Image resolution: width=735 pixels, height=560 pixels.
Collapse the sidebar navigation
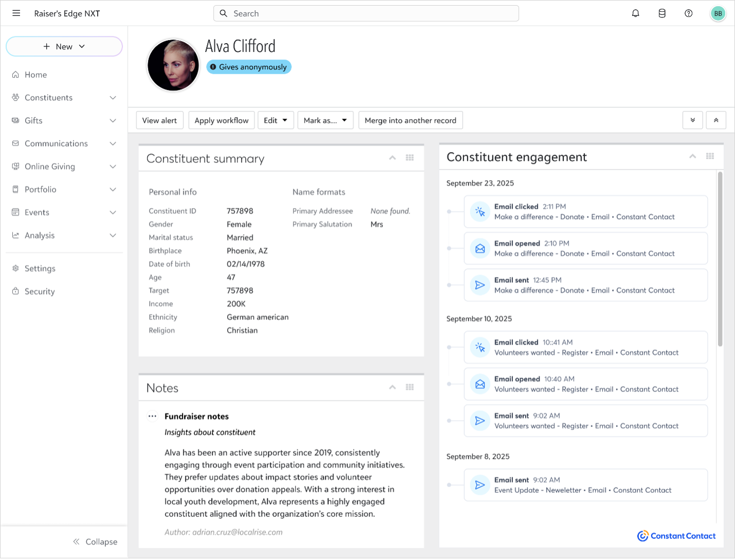[95, 542]
